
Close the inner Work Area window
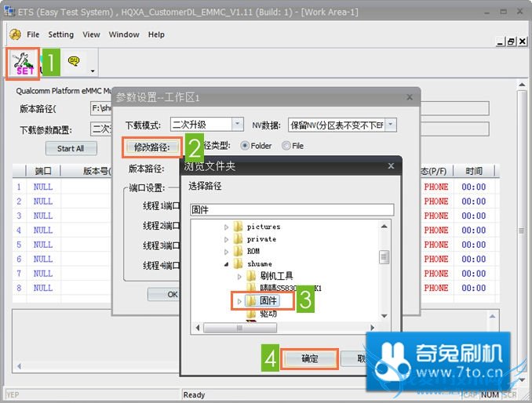pyautogui.click(x=523, y=42)
